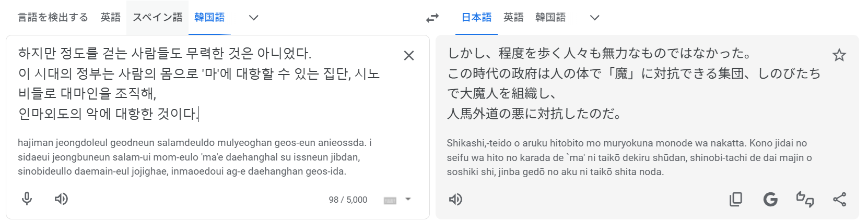Image resolution: width=868 pixels, height=222 pixels.
Task: Search the translation with Google icon
Action: (x=770, y=199)
